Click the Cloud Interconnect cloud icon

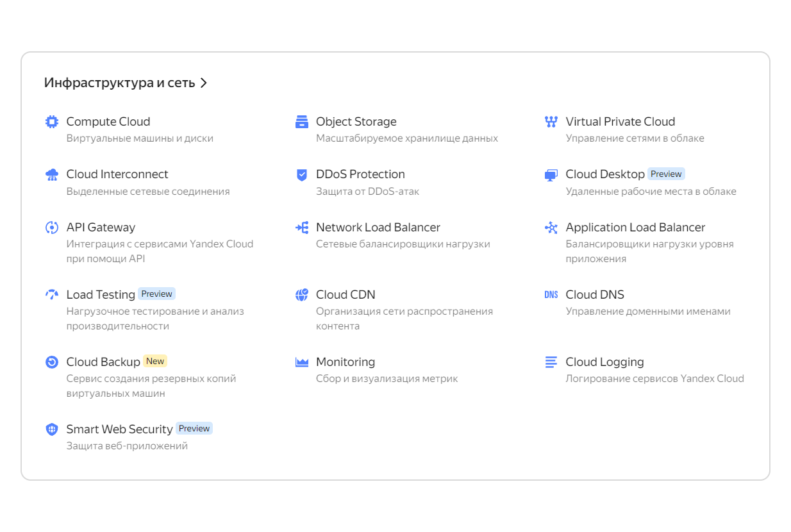coord(52,174)
